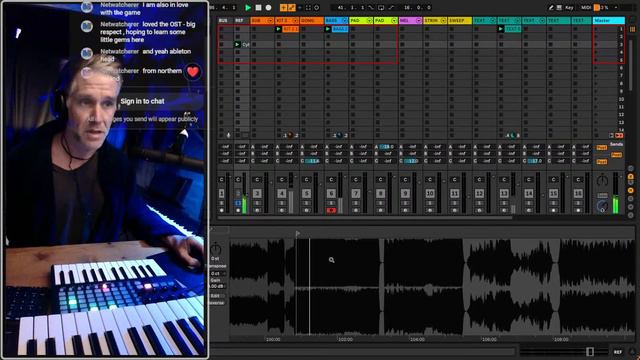Click the clip start flag marker above the waveform
Screen dimensions: 640x360
[x=298, y=233]
